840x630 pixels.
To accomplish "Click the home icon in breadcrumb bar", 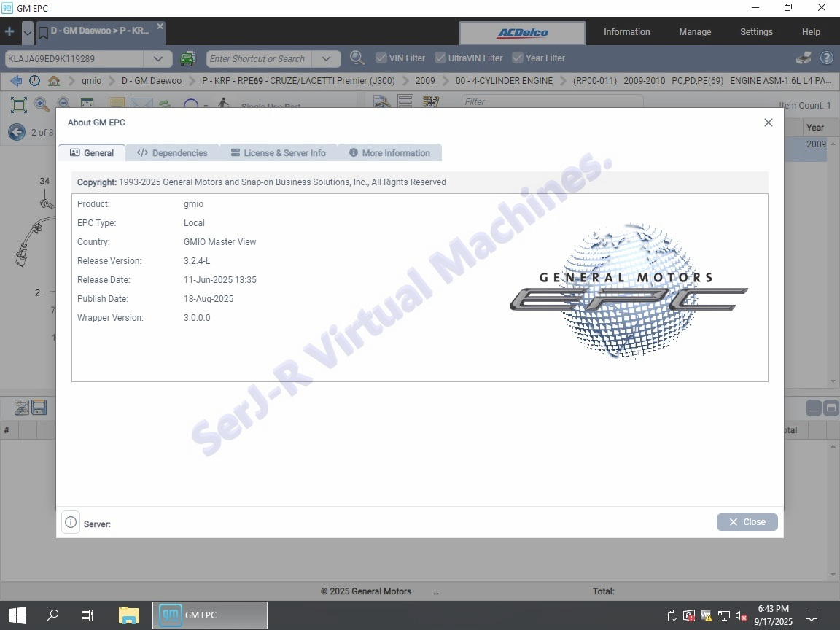I will coord(54,81).
